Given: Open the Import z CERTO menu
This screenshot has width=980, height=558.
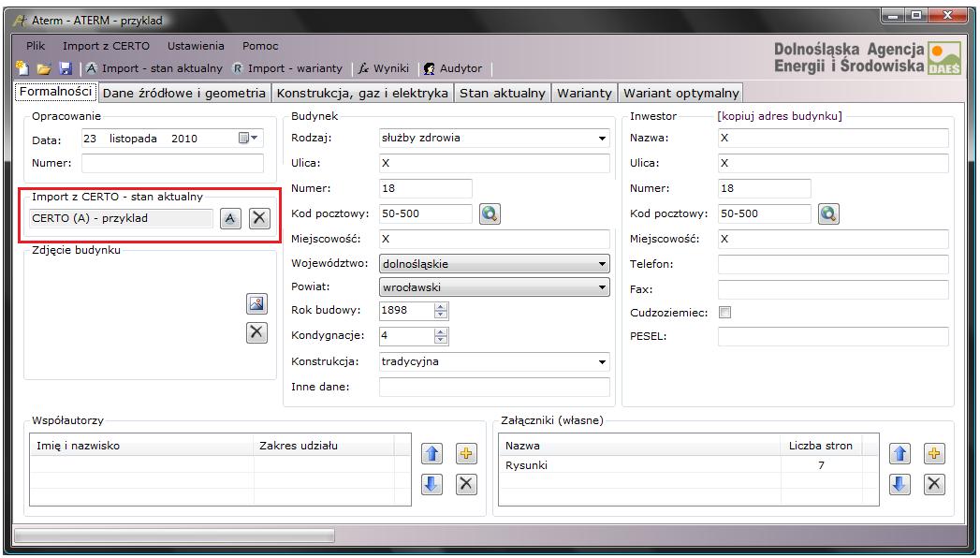Looking at the screenshot, I should [107, 46].
